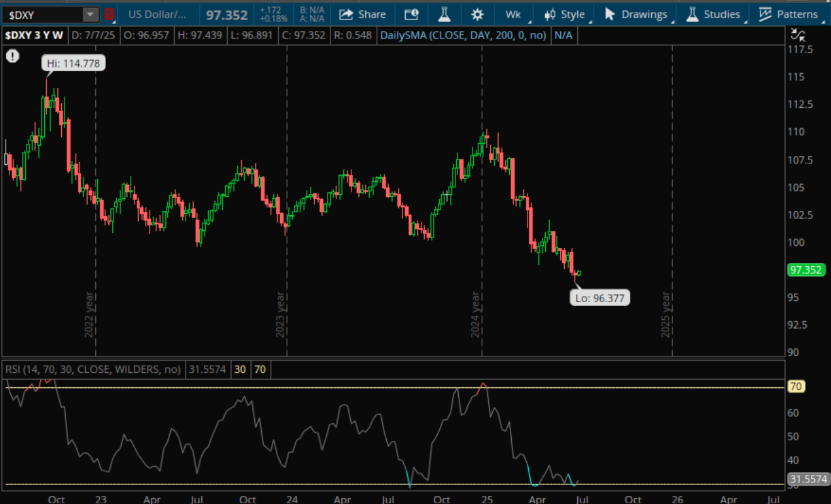This screenshot has height=504, width=831.
Task: Expand the $DXY symbol dropdown arrow
Action: pyautogui.click(x=91, y=14)
